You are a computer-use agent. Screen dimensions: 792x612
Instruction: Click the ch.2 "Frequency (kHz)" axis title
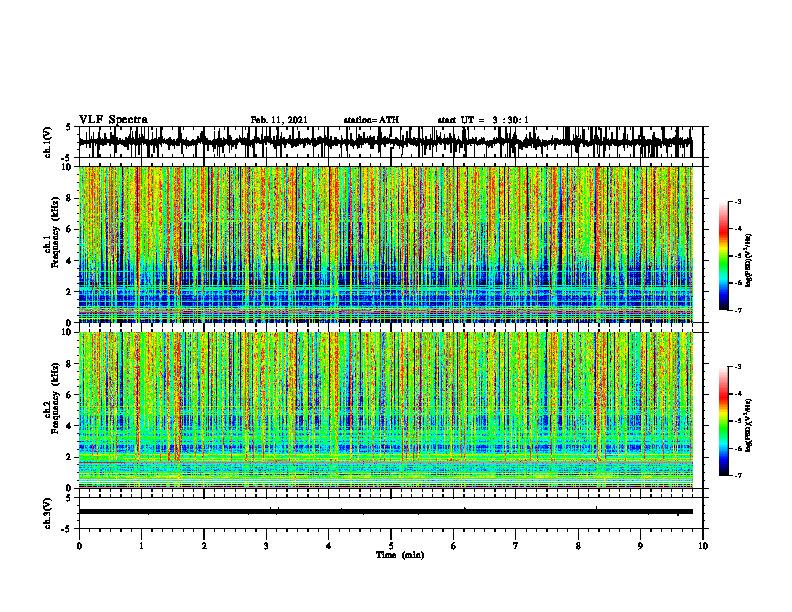click(x=55, y=398)
